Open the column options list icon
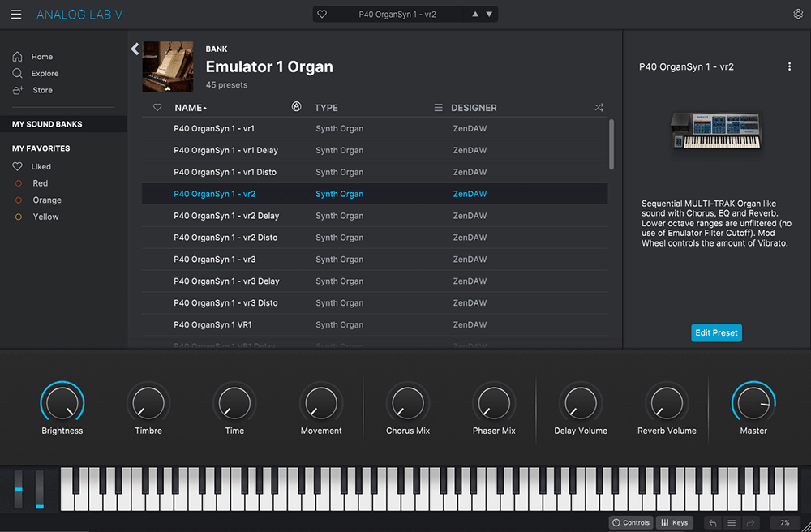 click(x=438, y=108)
